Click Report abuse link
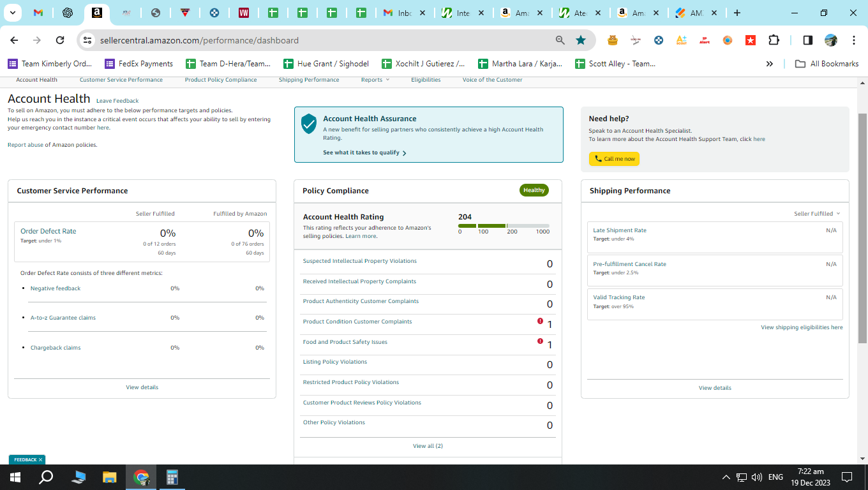 click(26, 145)
